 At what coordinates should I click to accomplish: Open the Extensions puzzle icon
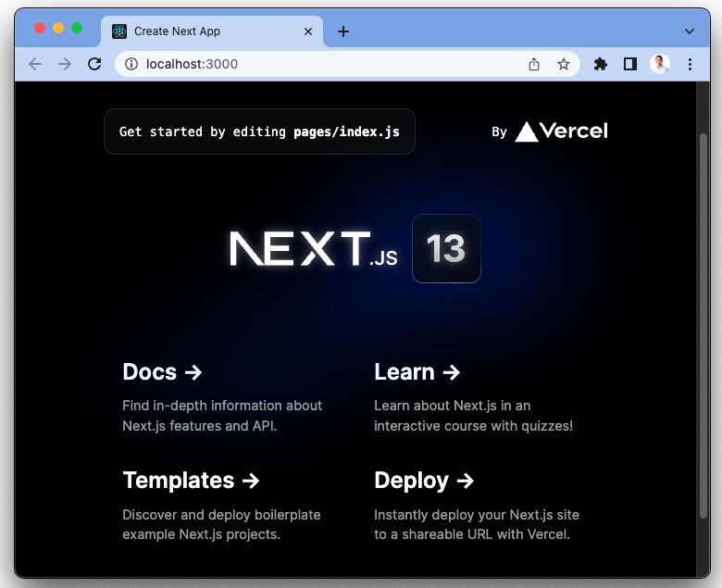(601, 64)
